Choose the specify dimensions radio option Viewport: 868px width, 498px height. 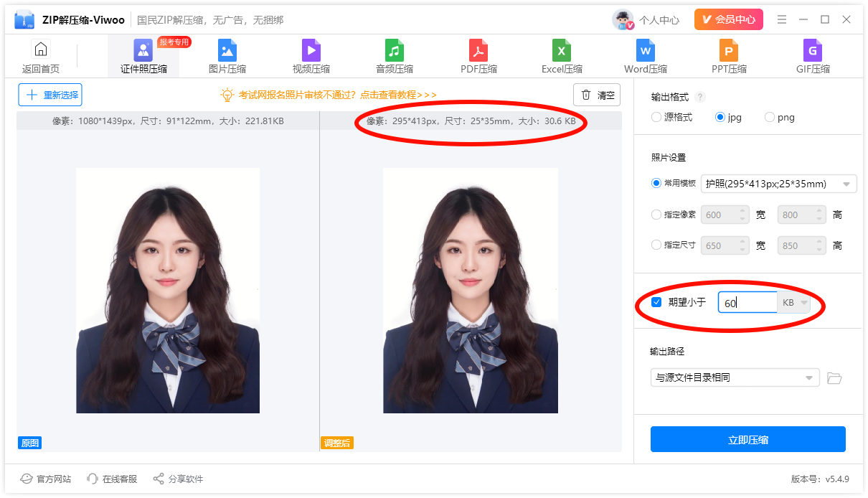pos(656,245)
